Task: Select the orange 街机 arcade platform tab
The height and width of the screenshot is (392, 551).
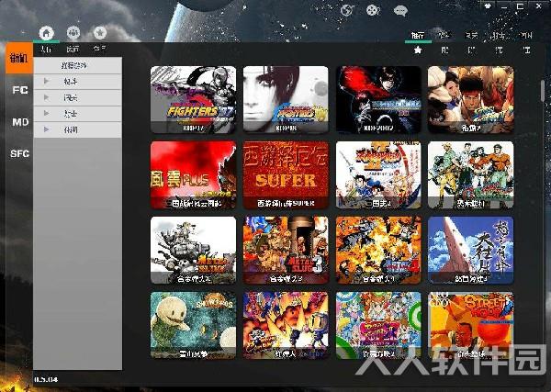Action: pyautogui.click(x=19, y=59)
